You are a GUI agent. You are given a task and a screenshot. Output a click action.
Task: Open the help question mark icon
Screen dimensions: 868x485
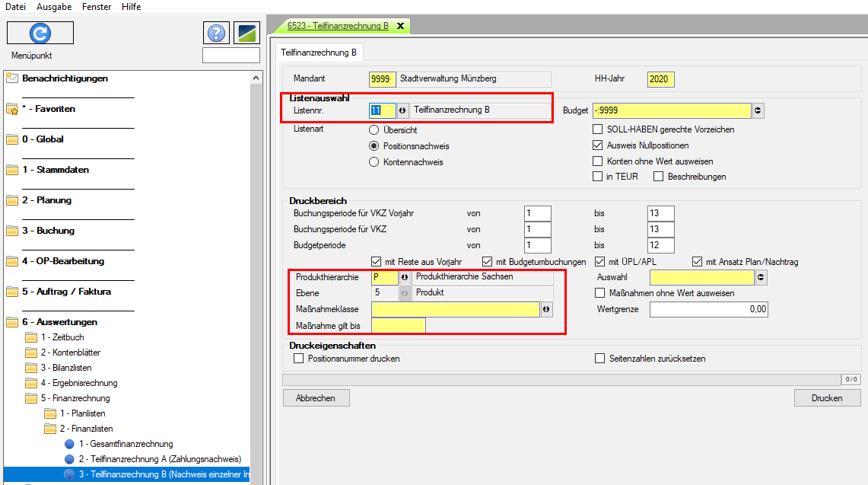tap(217, 33)
